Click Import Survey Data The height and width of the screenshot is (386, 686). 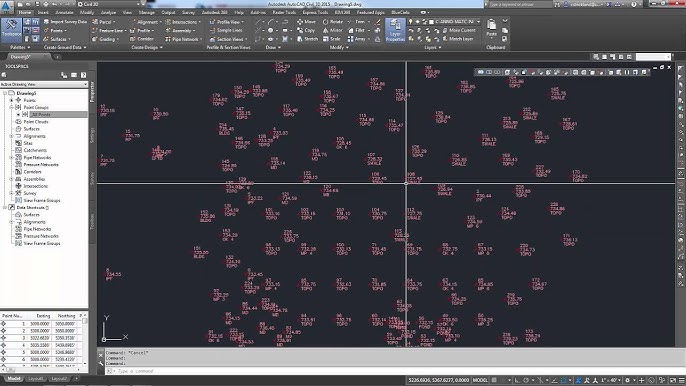coord(65,21)
